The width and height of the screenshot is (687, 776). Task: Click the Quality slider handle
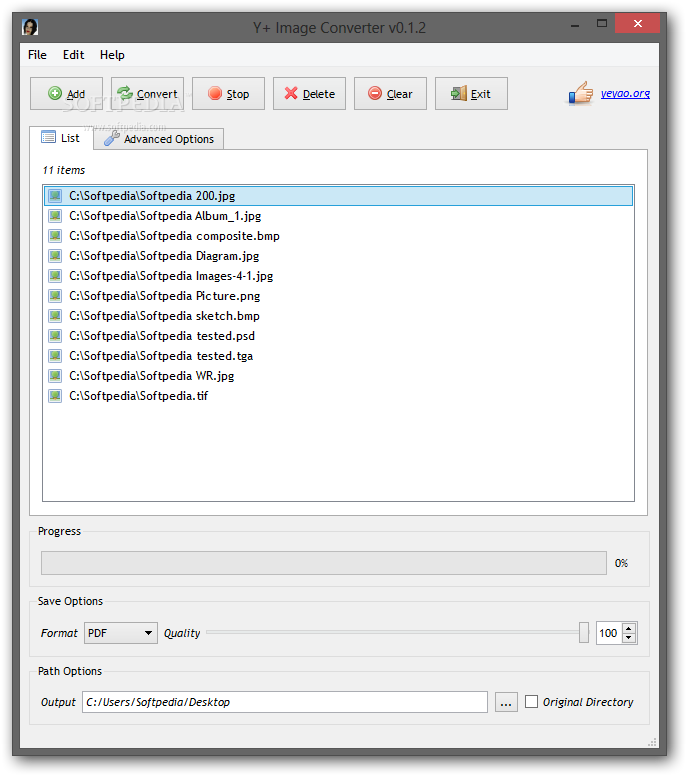pyautogui.click(x=584, y=632)
